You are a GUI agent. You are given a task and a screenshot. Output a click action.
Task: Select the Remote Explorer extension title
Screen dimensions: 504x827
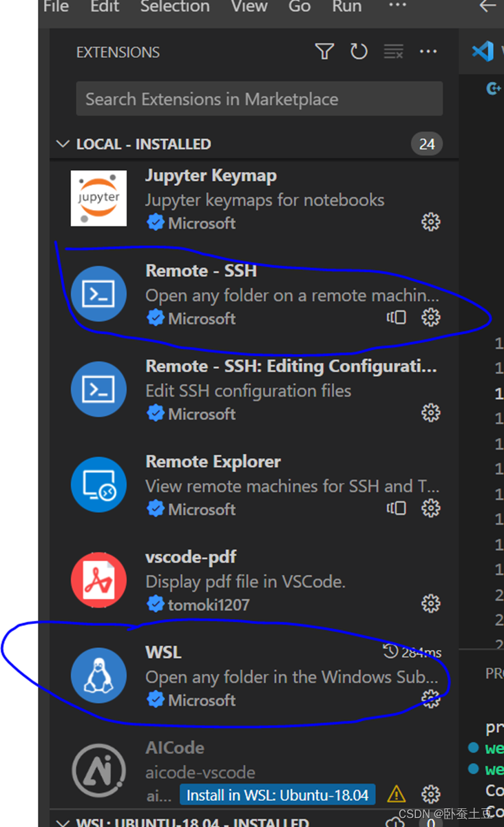coord(213,461)
